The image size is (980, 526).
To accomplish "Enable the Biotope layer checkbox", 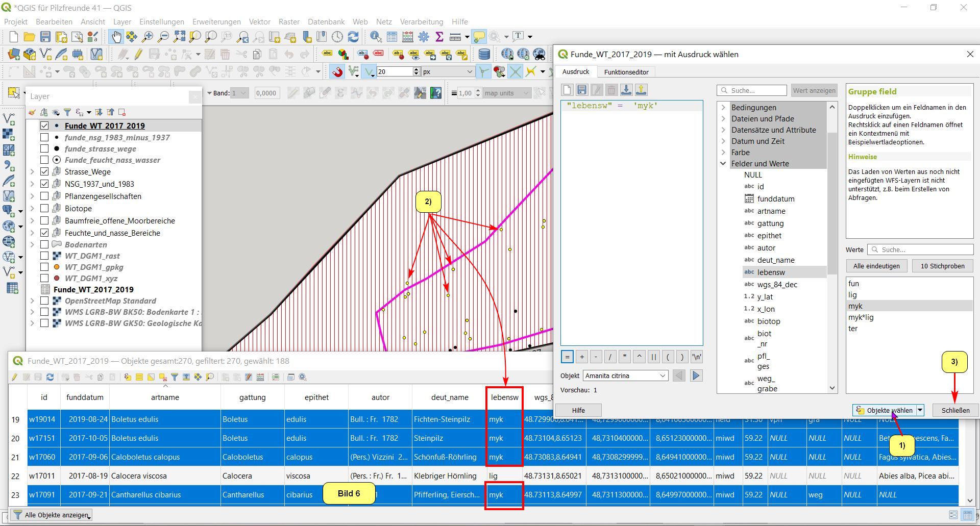I will [x=44, y=208].
